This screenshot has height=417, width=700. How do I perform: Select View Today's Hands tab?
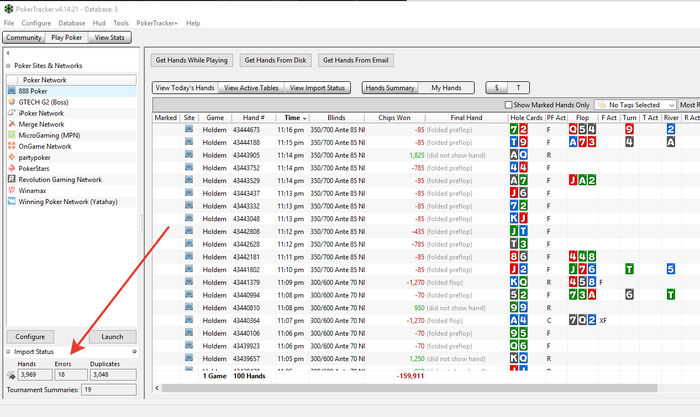185,88
